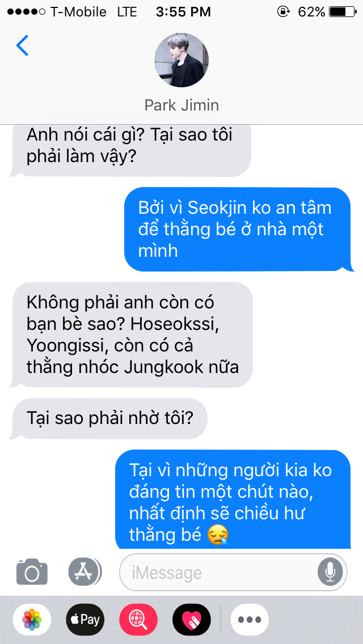363x644 pixels.
Task: Tap the blue bubble mentioning Seokjin
Action: (238, 229)
